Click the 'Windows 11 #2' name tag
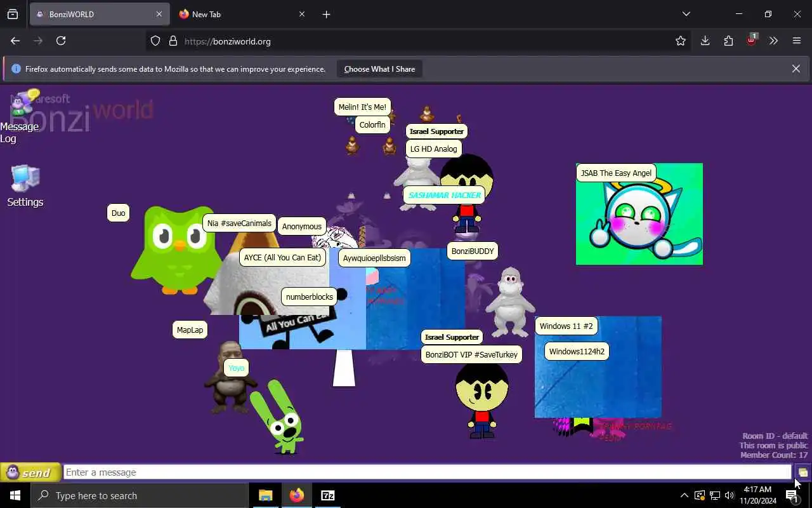Screen dimensions: 812x508 pyautogui.click(x=566, y=326)
